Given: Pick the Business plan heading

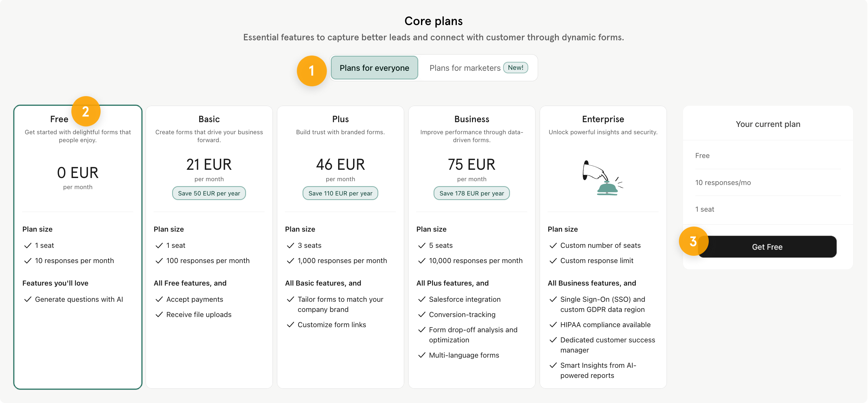Looking at the screenshot, I should point(471,119).
